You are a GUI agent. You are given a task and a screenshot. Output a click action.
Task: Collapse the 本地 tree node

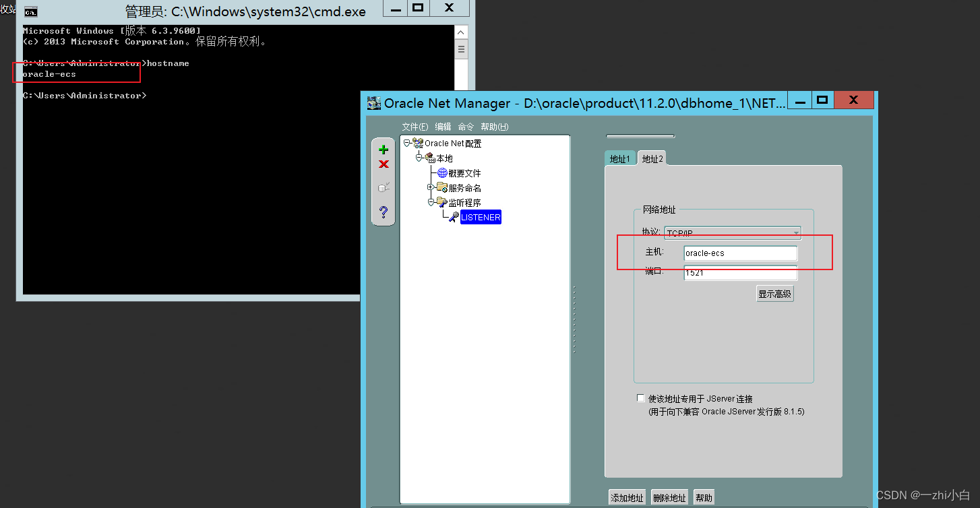[x=419, y=158]
